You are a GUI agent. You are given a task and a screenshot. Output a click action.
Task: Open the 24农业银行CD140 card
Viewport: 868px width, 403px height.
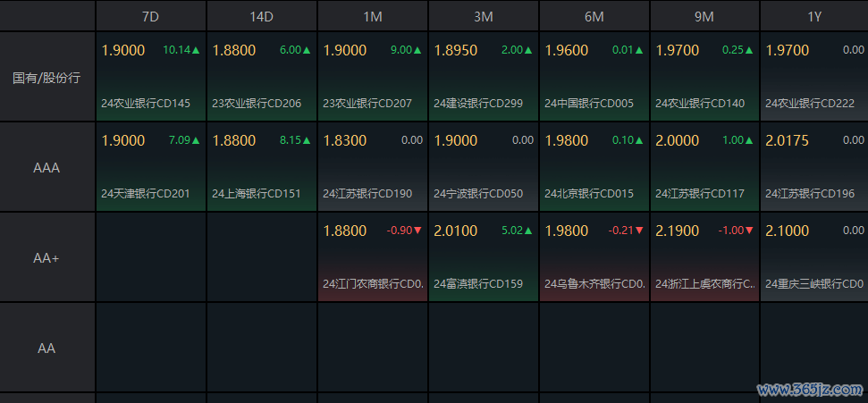(704, 76)
